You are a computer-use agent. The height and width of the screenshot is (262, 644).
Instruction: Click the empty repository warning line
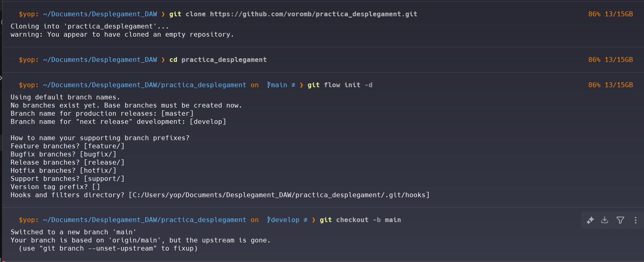tap(122, 35)
